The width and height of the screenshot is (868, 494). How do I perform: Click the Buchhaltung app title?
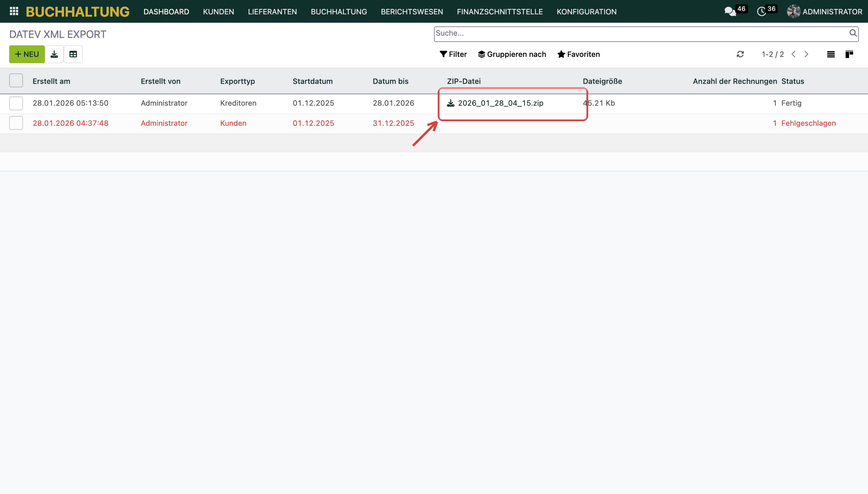pyautogui.click(x=78, y=11)
